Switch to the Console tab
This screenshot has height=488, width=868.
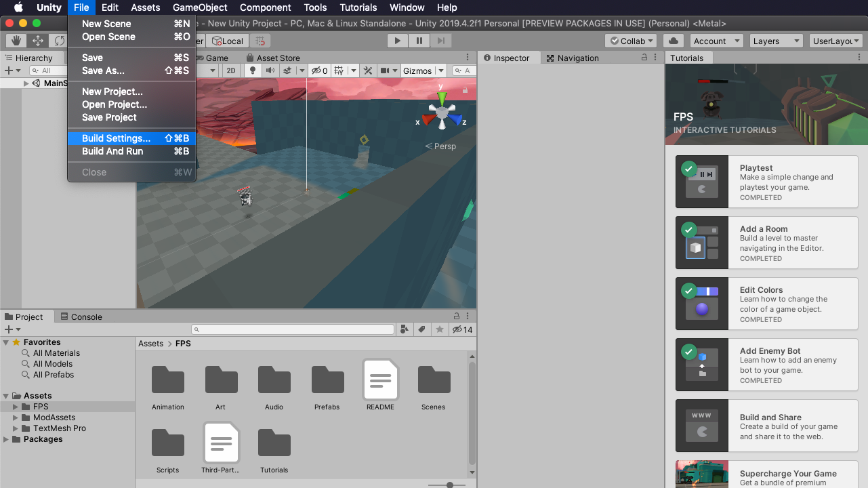tap(81, 317)
